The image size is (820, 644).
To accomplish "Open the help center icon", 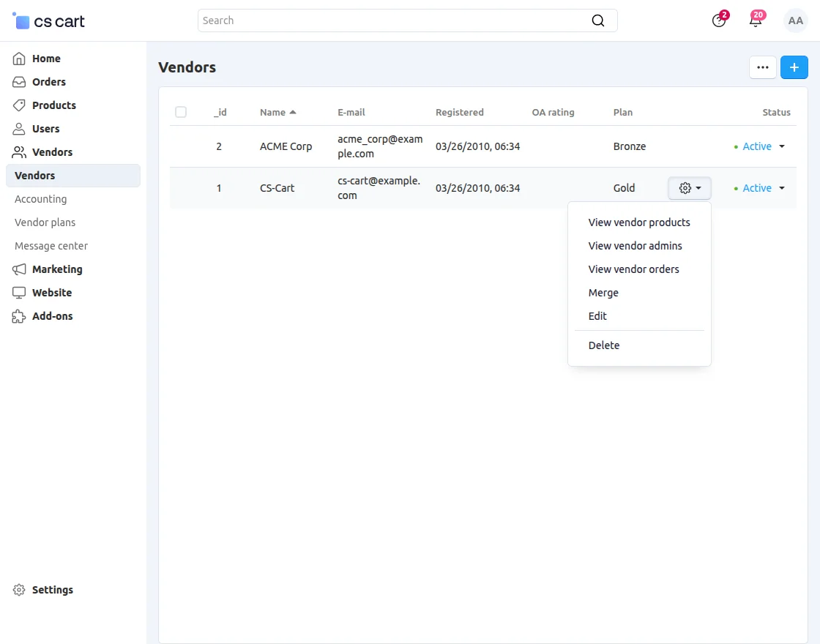I will point(719,20).
